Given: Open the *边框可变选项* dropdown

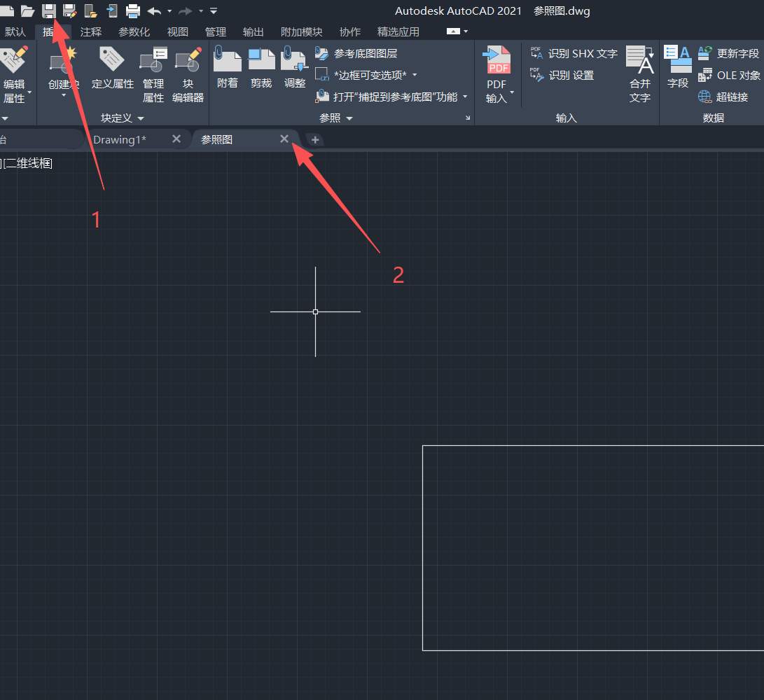Looking at the screenshot, I should tap(367, 75).
